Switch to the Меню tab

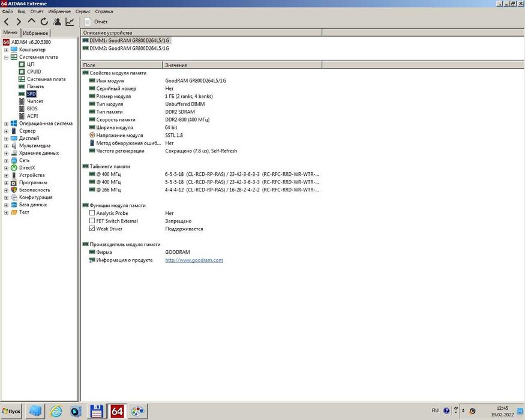(10, 32)
